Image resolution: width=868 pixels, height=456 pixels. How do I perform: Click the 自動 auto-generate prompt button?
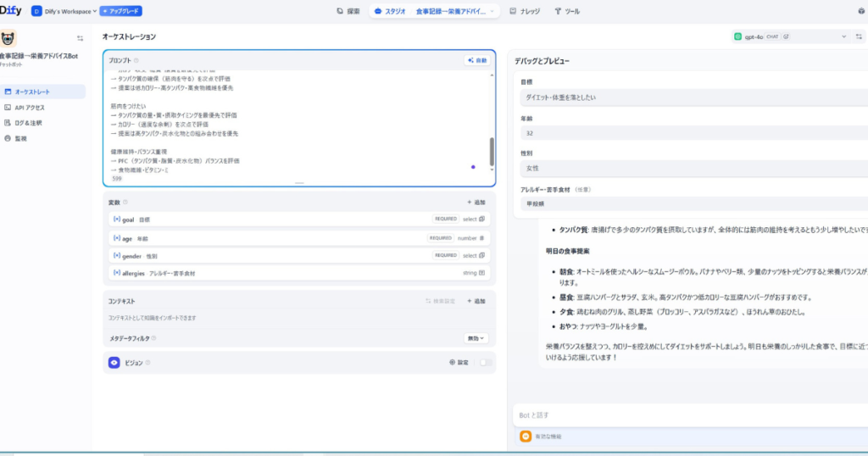[477, 60]
